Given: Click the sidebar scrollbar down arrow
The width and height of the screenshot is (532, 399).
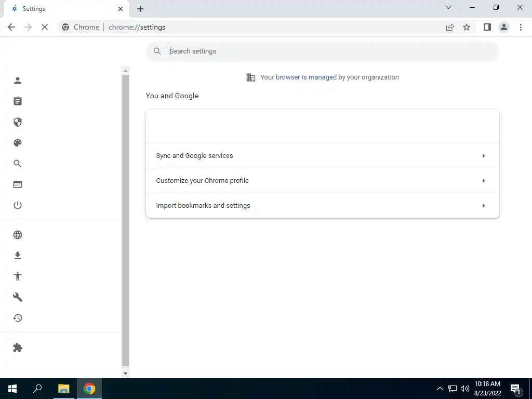Looking at the screenshot, I should click(x=126, y=374).
